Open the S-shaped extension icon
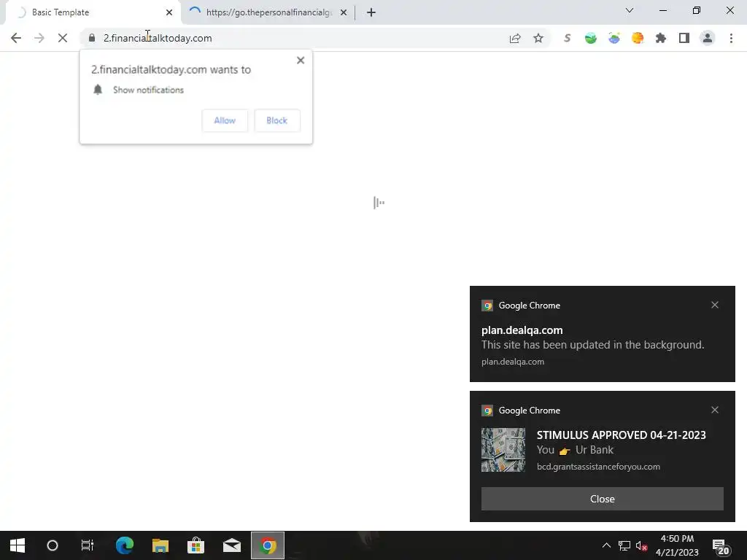 coord(567,38)
